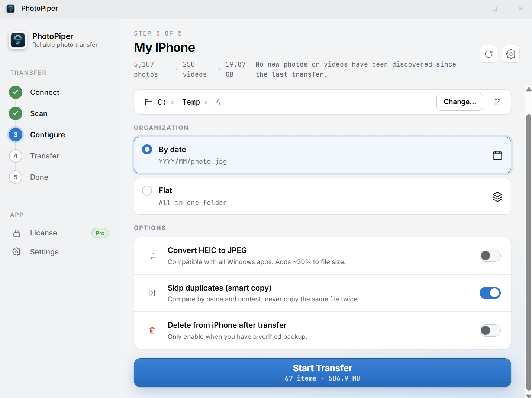Click the 'Reliable photo transfer' tagline
The height and width of the screenshot is (398, 532).
(x=65, y=45)
